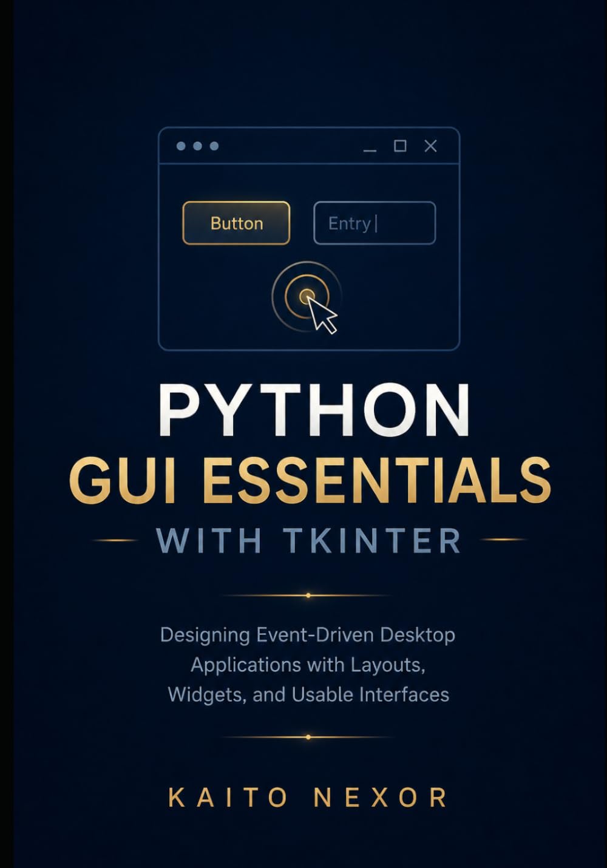Click the WITH TKINTER subtitle

coord(309,540)
